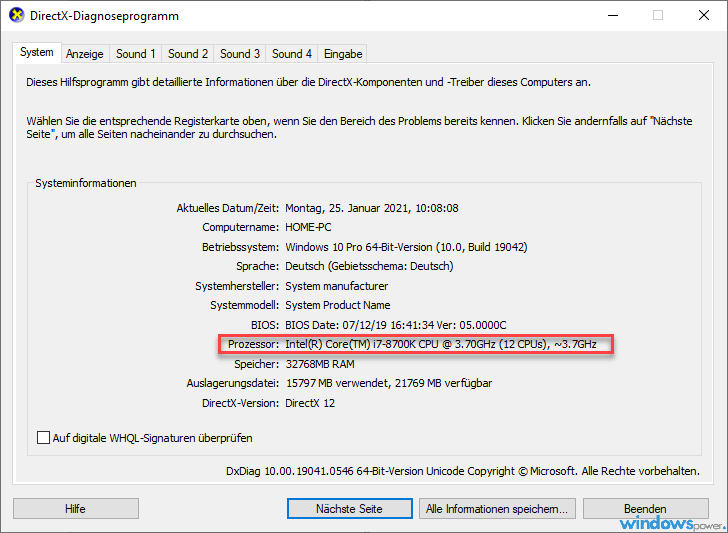Image resolution: width=728 pixels, height=533 pixels.
Task: Click the 15797 MB verwendet value
Action: [389, 384]
